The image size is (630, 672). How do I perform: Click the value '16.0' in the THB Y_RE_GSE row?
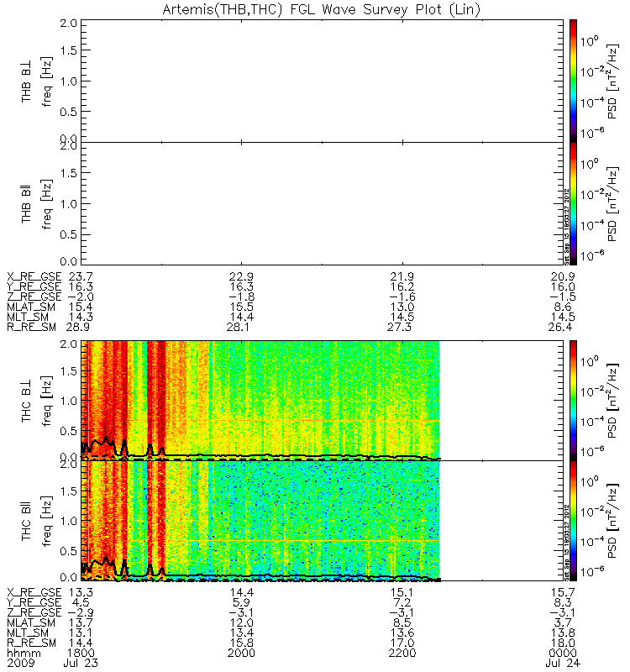click(x=563, y=286)
